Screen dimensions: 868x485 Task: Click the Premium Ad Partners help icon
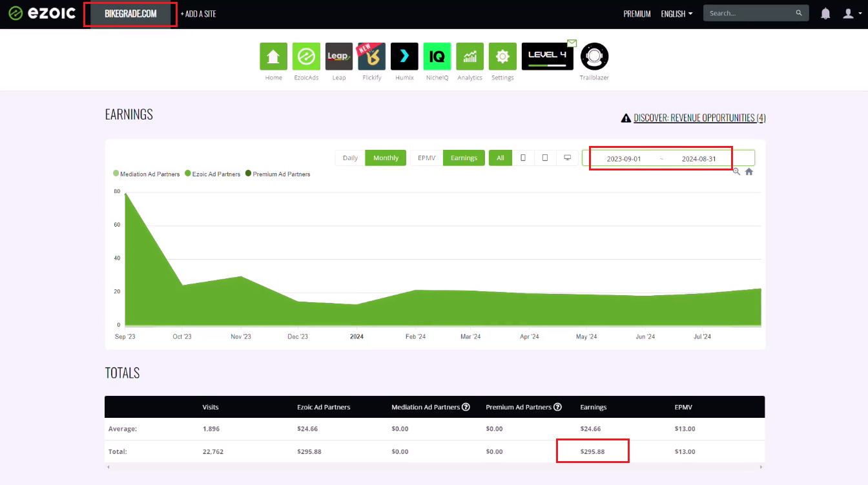pos(558,407)
